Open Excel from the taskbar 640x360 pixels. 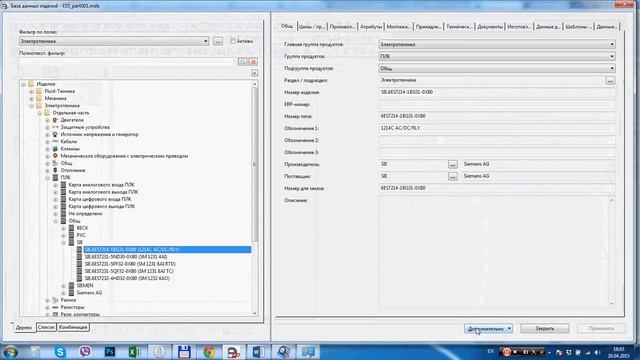[134, 352]
